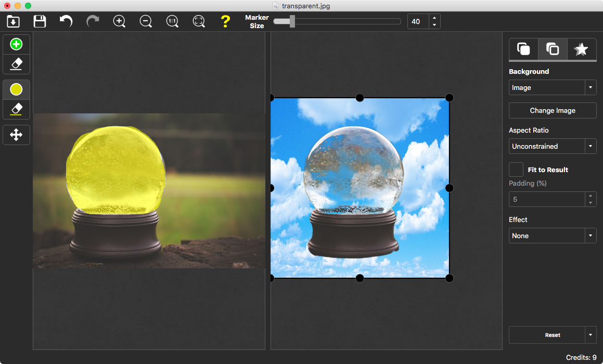Viewport: 603px width, 364px height.
Task: Switch to the favorites star tab
Action: [581, 49]
